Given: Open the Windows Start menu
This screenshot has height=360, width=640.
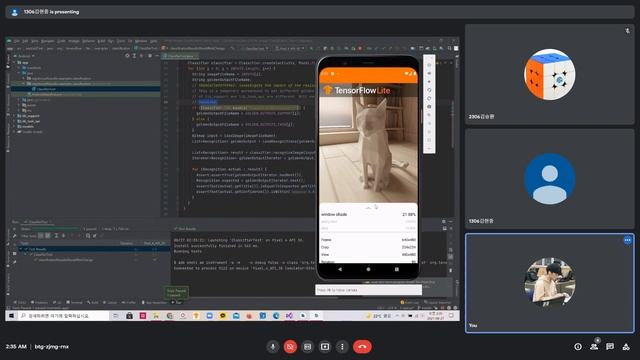Looking at the screenshot, I should pos(11,316).
